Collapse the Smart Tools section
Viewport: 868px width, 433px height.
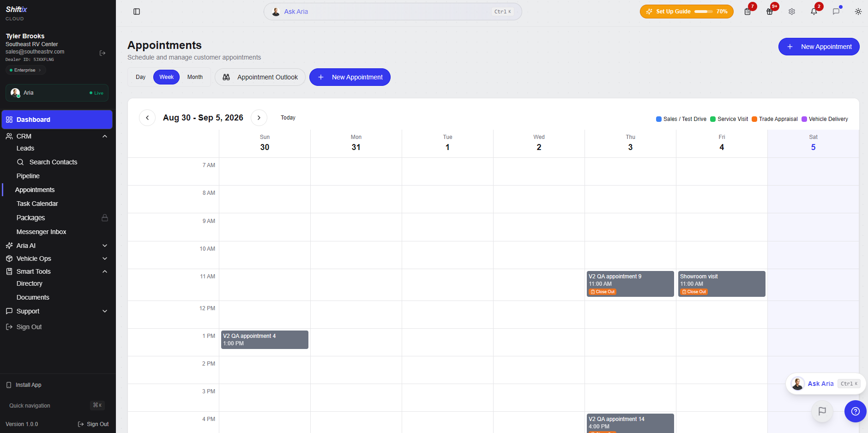(x=105, y=271)
